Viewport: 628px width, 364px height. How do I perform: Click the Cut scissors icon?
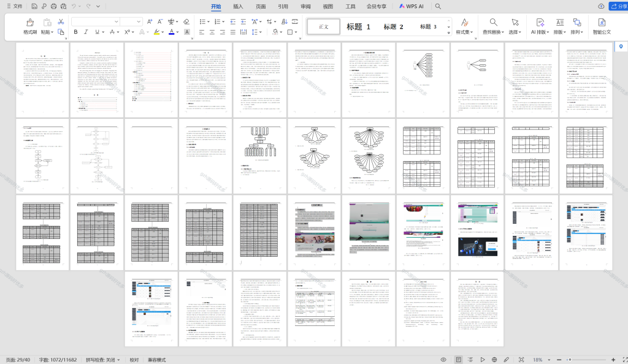click(61, 21)
